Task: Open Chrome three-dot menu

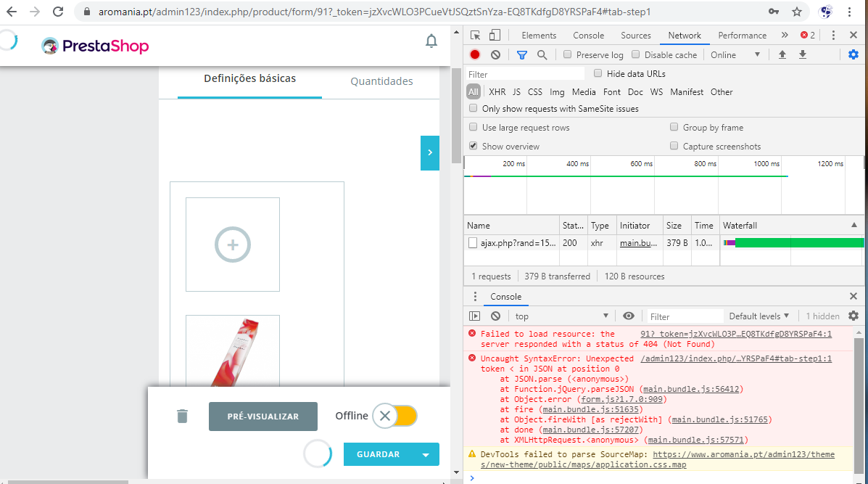Action: 849,12
